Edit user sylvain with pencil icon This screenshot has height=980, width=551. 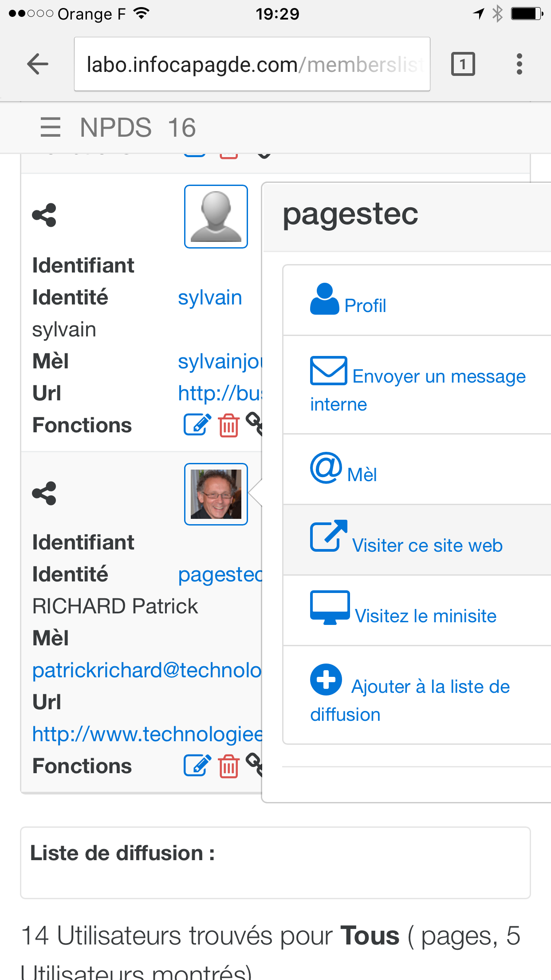[197, 425]
